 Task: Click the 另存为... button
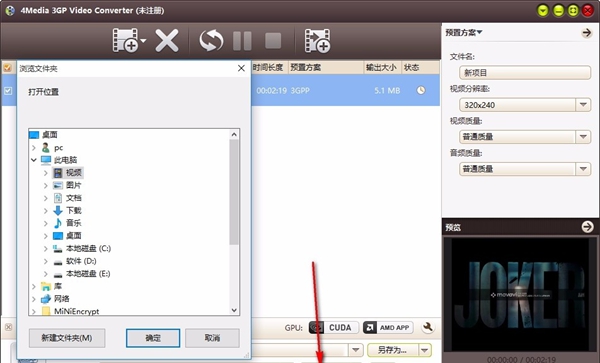[x=393, y=350]
